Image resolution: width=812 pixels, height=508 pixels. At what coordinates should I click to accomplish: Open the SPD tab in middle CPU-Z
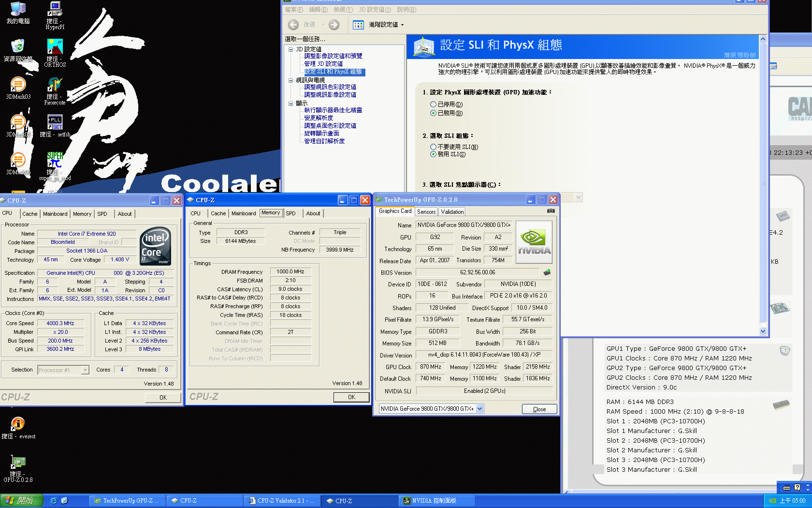point(290,213)
